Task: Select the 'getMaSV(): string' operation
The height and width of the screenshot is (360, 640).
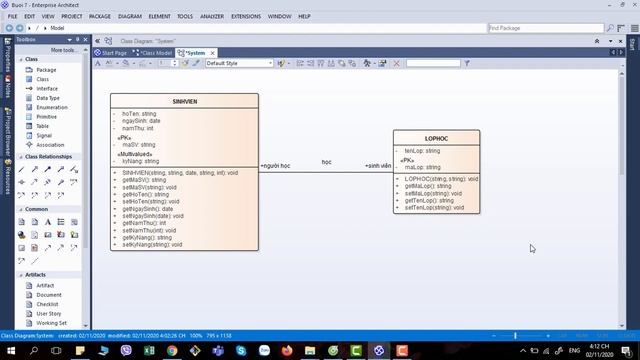Action: (144, 180)
